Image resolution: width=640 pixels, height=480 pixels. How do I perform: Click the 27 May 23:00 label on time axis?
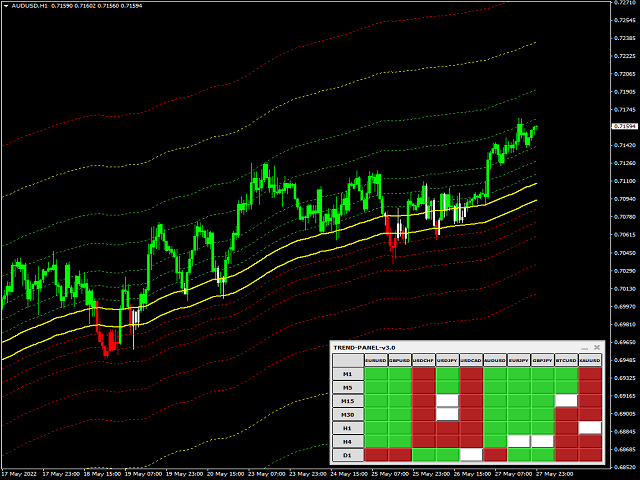[x=554, y=474]
